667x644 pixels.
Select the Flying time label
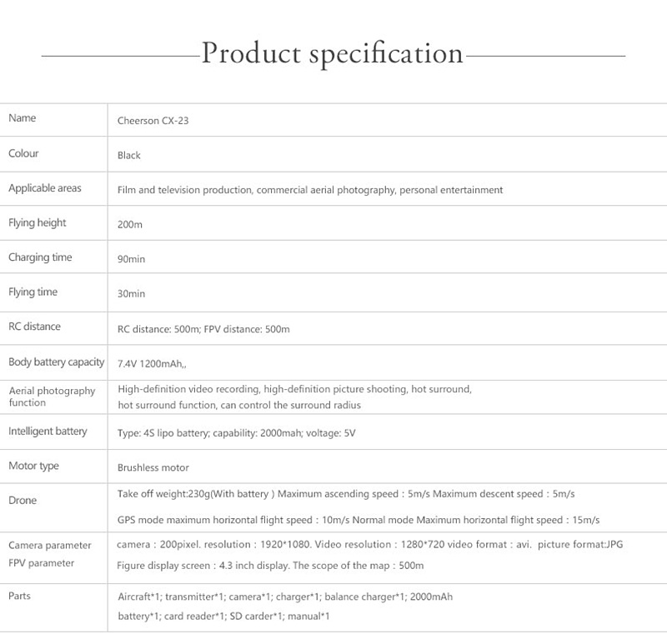[x=33, y=292]
